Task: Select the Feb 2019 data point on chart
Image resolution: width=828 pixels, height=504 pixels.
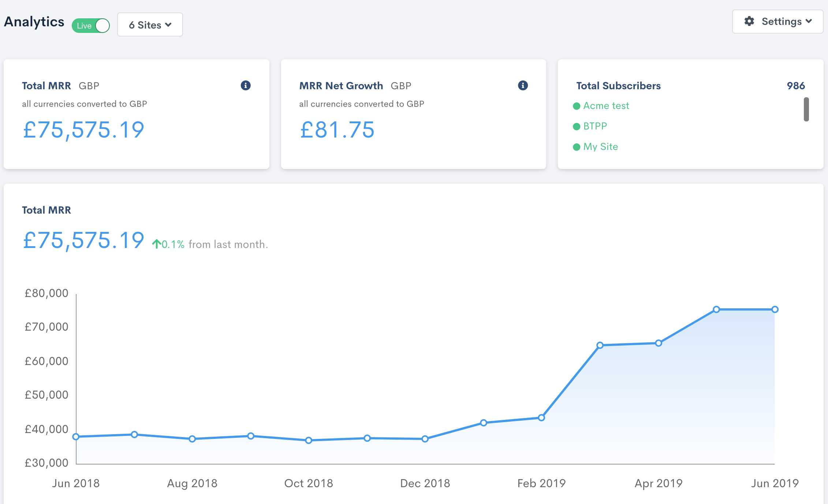Action: click(x=541, y=418)
